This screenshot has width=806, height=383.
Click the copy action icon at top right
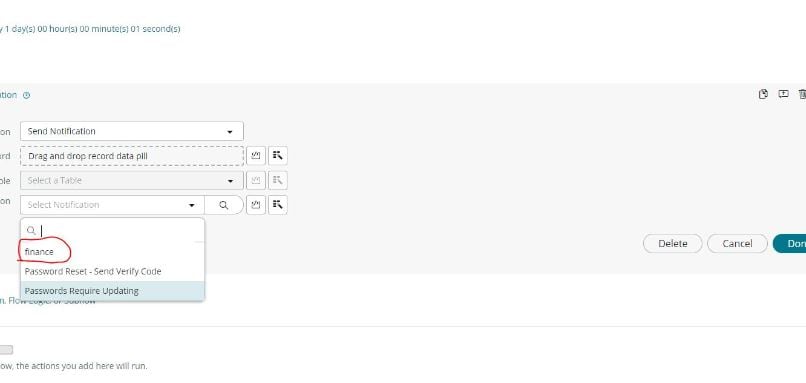tap(763, 94)
